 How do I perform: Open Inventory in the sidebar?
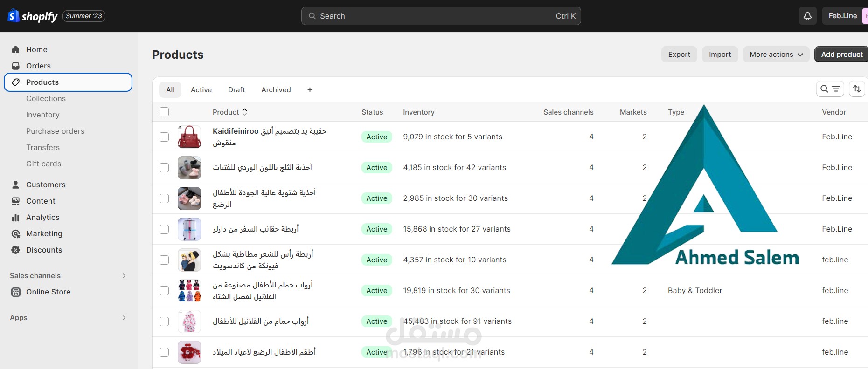(43, 115)
